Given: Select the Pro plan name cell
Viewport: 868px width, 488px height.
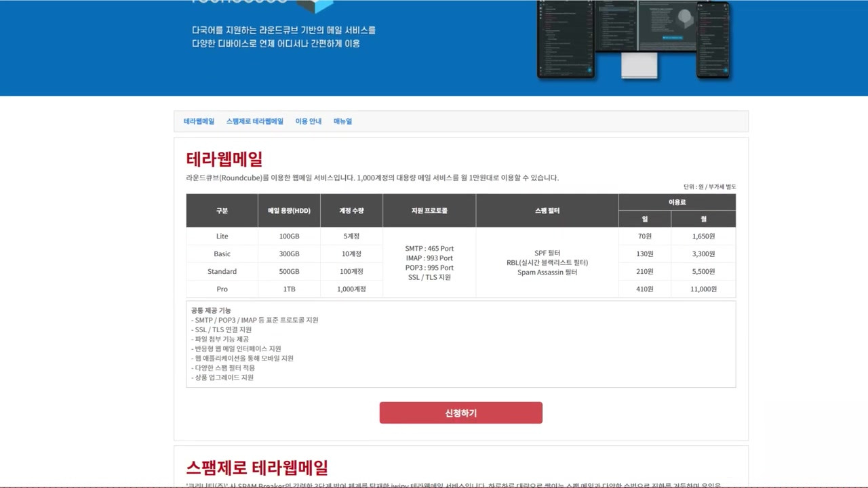Looking at the screenshot, I should pyautogui.click(x=222, y=289).
